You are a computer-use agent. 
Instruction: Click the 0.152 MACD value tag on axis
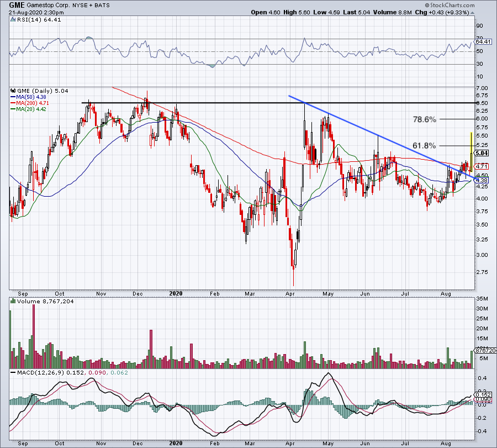click(483, 395)
